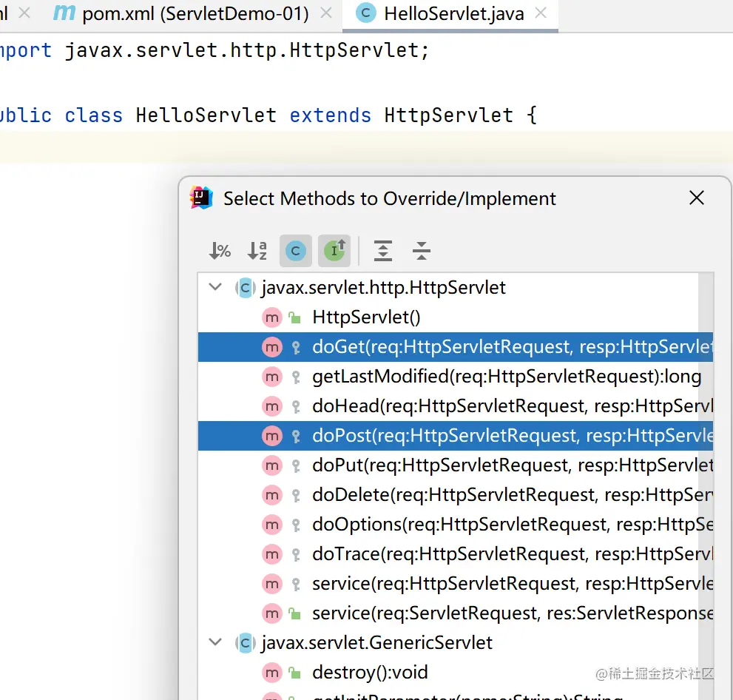Click HttpServlet superclass name in editor
The height and width of the screenshot is (700, 733).
tap(449, 115)
